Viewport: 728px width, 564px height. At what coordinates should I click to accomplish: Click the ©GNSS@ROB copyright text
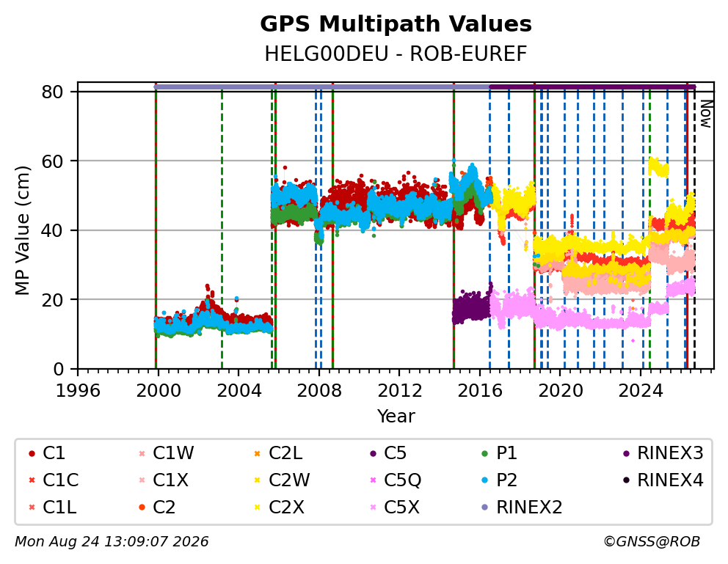coord(652,541)
